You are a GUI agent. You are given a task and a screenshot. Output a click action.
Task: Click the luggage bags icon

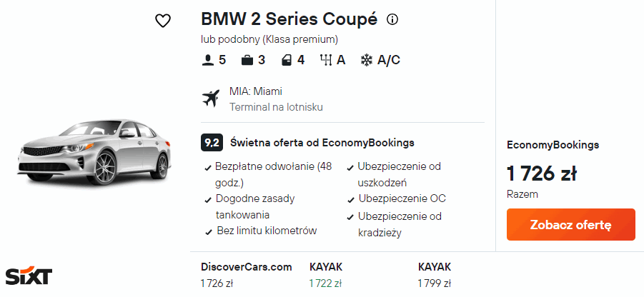(x=247, y=60)
